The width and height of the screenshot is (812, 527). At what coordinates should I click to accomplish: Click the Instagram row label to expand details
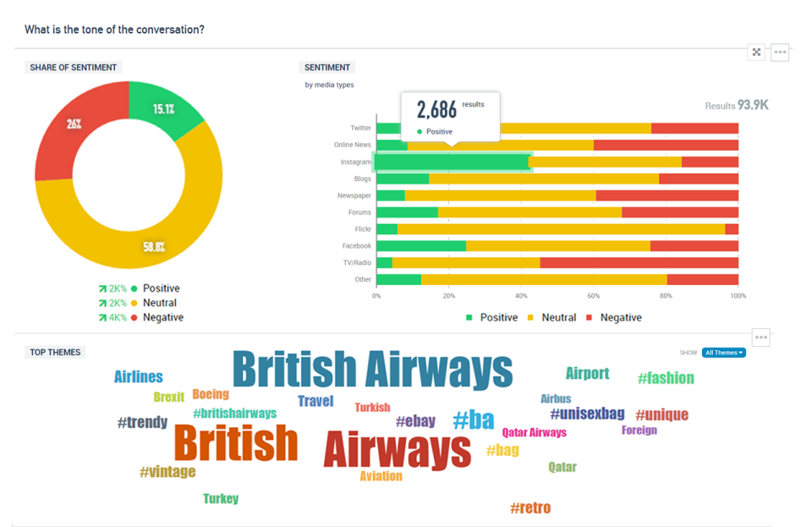pyautogui.click(x=354, y=162)
